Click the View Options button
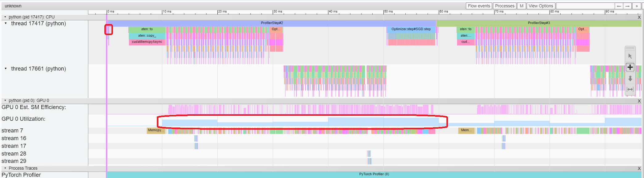Viewport: 644px width, 178px height. coord(541,6)
